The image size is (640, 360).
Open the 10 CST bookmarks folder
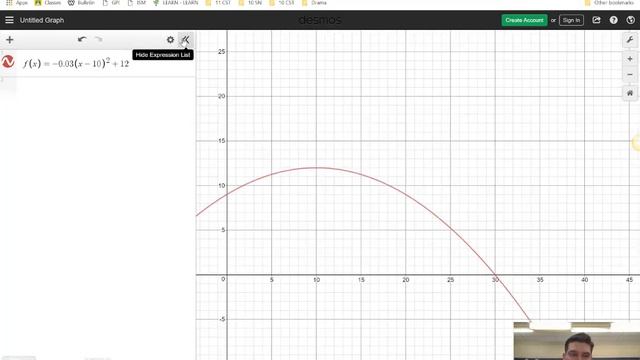tap(282, 3)
